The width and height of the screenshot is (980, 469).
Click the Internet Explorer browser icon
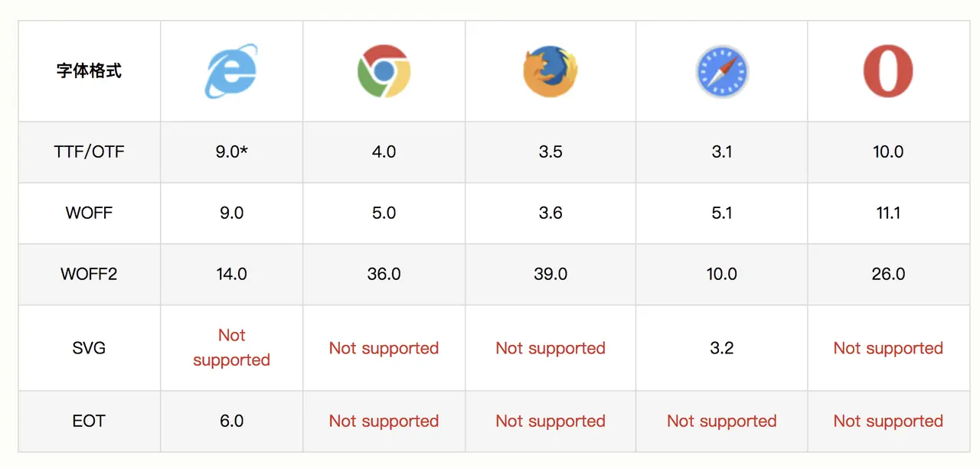coord(231,71)
